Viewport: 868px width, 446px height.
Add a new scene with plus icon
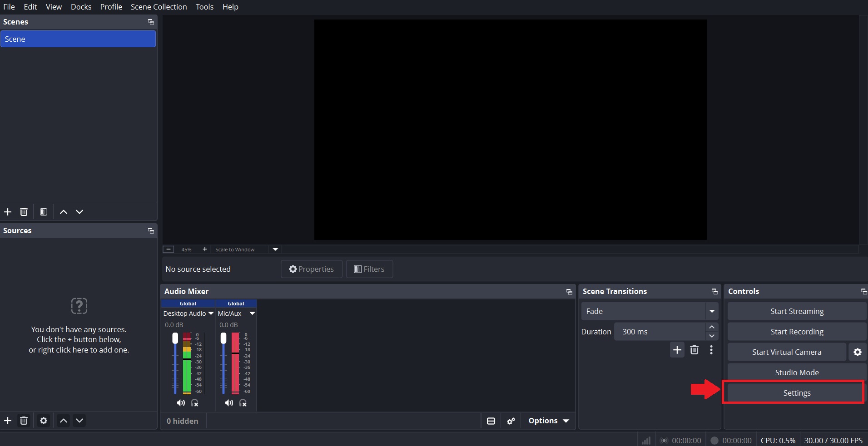click(x=8, y=212)
